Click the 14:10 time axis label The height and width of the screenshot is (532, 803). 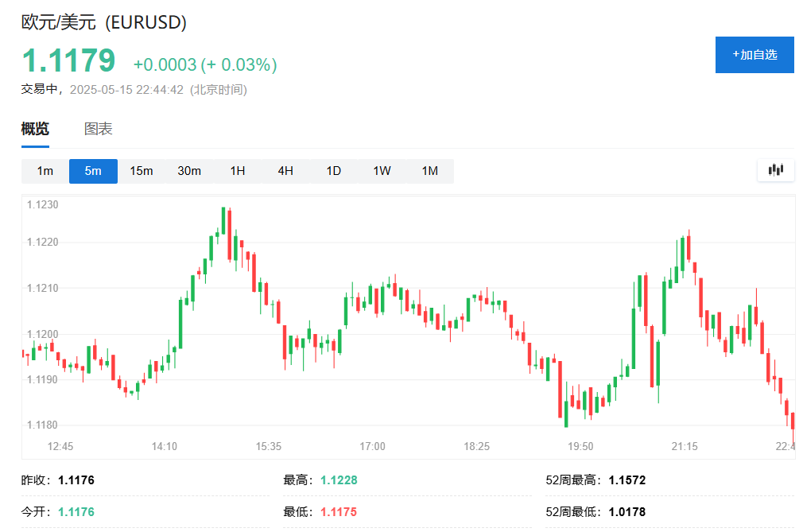(x=165, y=446)
